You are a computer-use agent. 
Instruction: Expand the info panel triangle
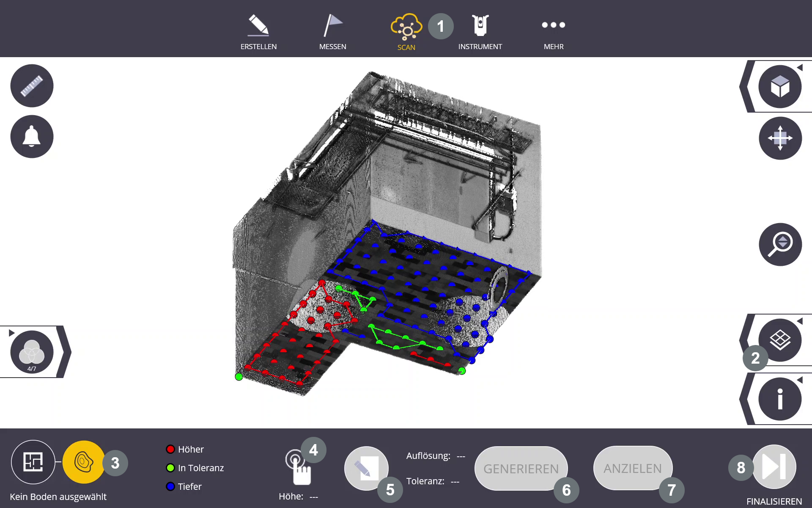[x=800, y=380]
